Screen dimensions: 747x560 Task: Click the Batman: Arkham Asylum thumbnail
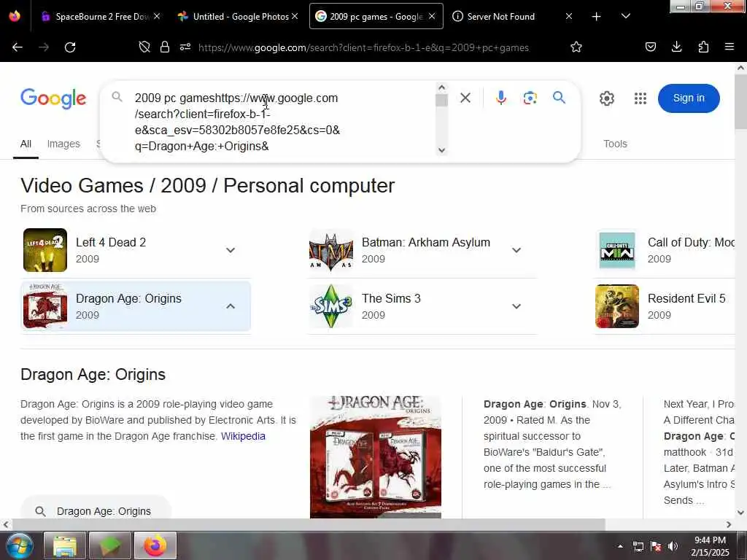(x=331, y=251)
